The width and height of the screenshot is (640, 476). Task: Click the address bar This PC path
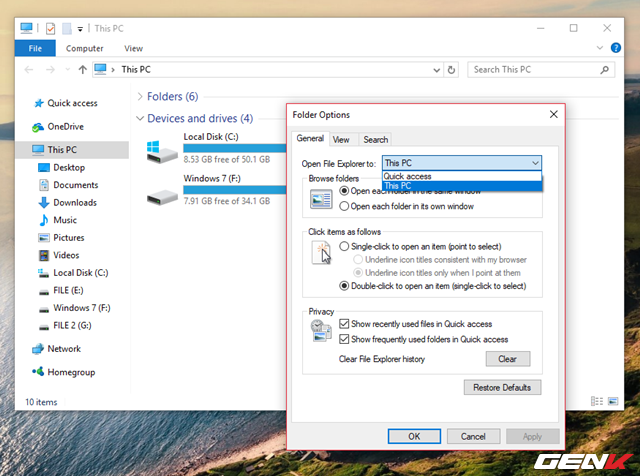(136, 70)
